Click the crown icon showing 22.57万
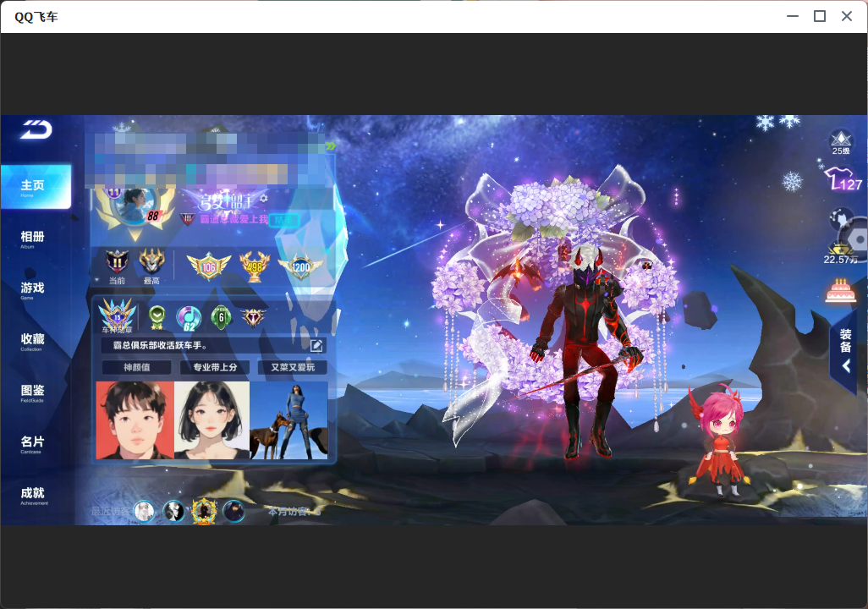This screenshot has height=609, width=868. click(840, 254)
